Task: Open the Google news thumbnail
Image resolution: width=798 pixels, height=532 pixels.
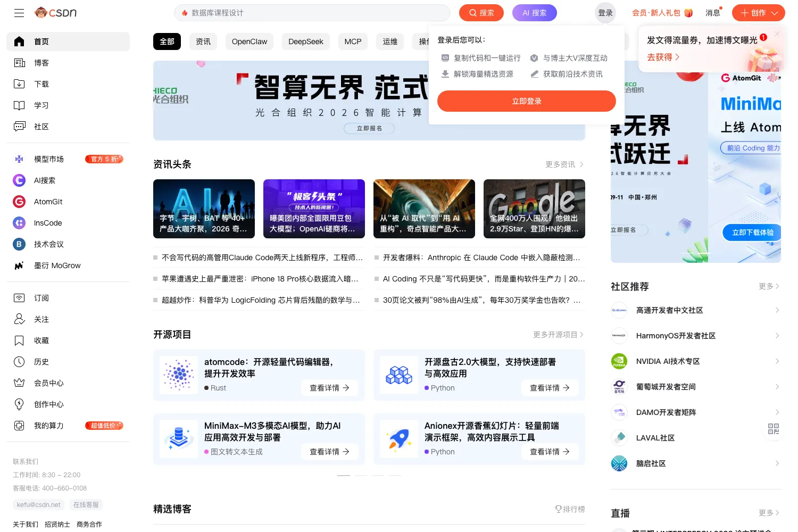Action: point(534,209)
